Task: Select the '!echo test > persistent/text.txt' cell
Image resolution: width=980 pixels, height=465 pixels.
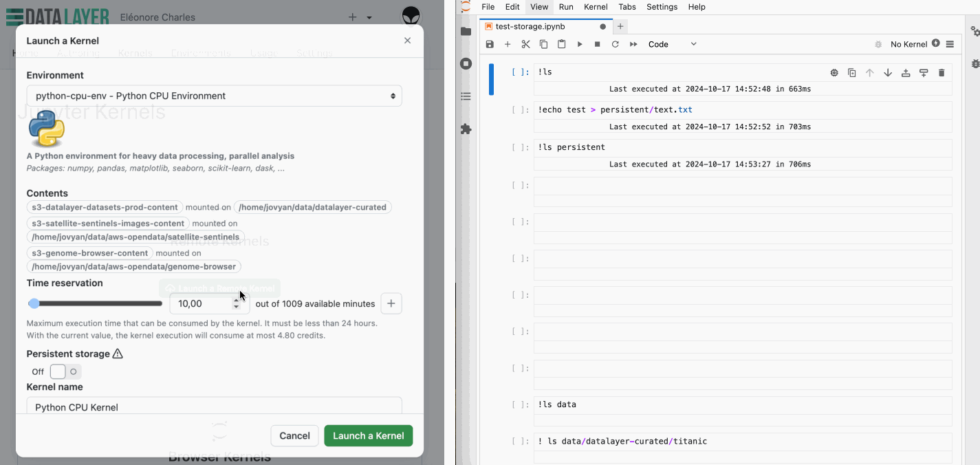Action: (743, 109)
